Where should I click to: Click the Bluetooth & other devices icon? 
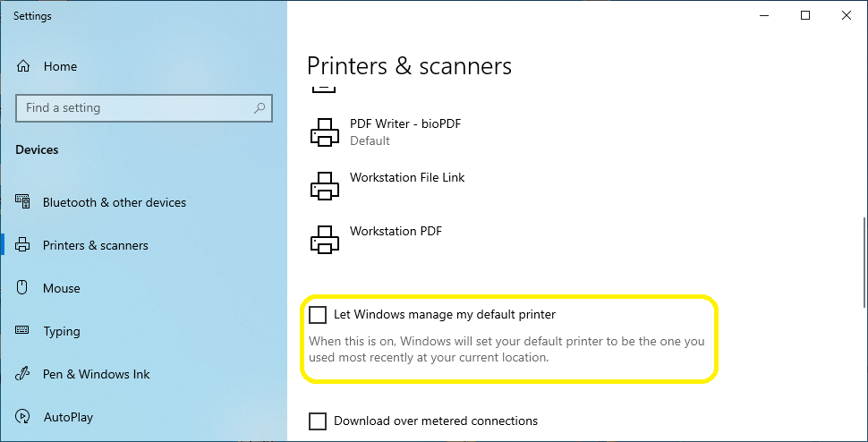click(22, 202)
